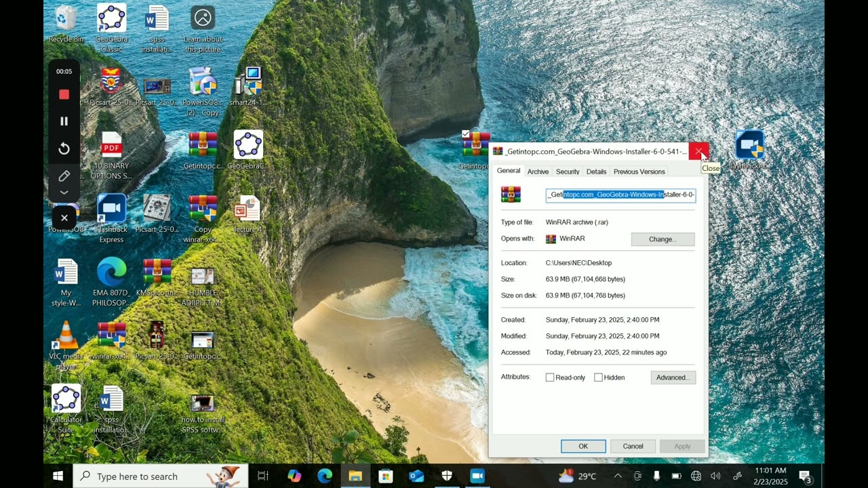Choose the pen annotation tool in recorder bar
Screen dimensions: 868x488
(x=64, y=176)
